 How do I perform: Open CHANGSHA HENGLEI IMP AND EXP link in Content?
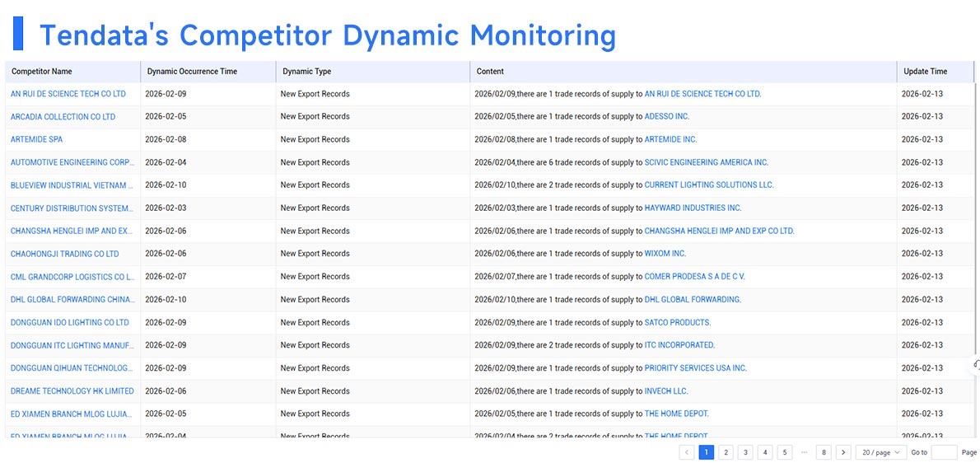pos(720,231)
